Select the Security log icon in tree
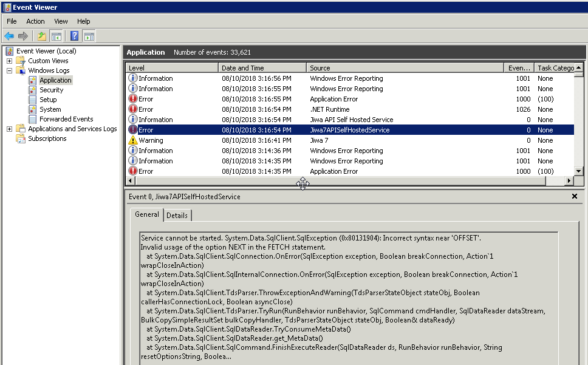Viewport: 588px width, 365px height. click(x=33, y=90)
